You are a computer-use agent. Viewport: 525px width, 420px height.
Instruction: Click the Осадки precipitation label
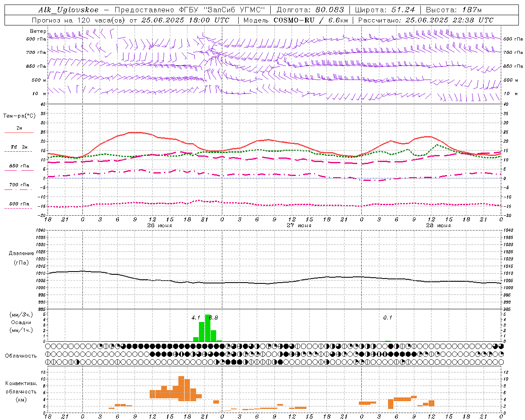coord(21,323)
